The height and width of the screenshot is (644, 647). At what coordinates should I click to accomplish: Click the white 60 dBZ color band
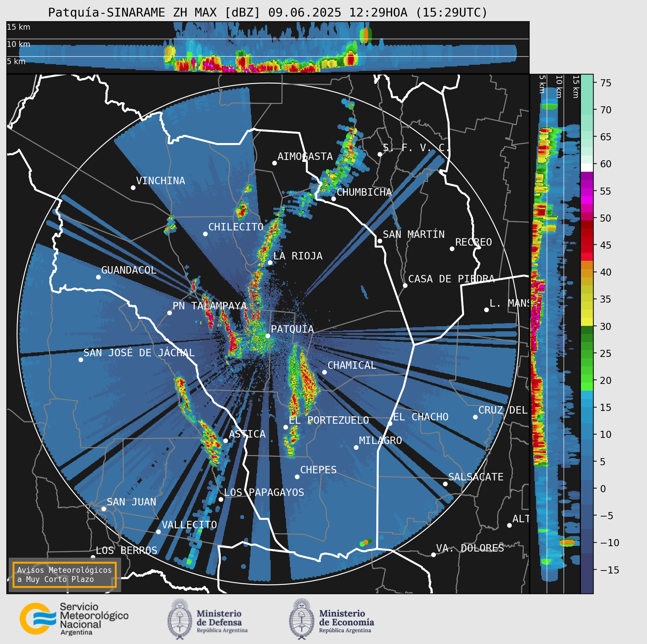(x=587, y=168)
